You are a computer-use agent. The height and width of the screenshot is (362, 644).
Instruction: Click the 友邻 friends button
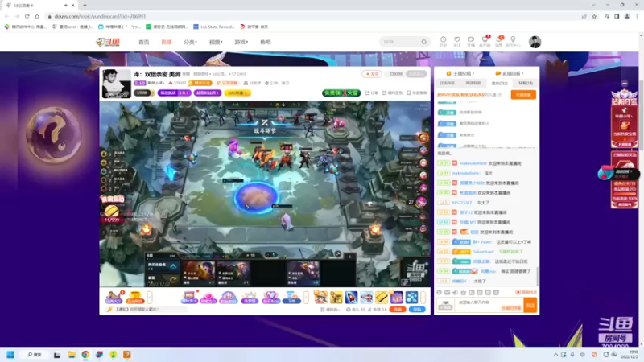click(x=372, y=74)
